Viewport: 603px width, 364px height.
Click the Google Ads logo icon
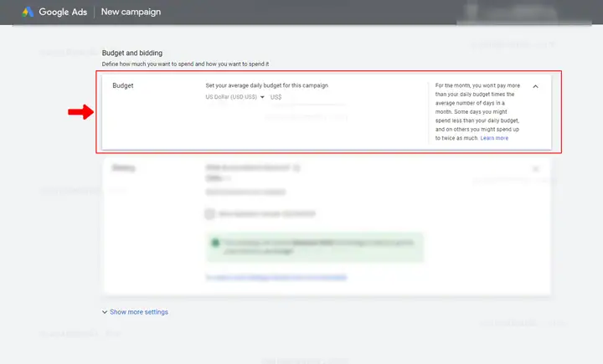28,12
